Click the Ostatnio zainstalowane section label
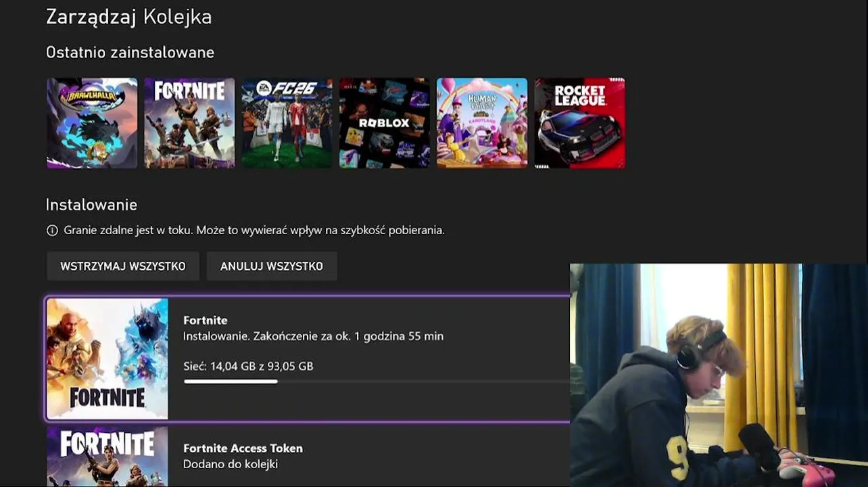This screenshot has height=487, width=868. (x=130, y=52)
